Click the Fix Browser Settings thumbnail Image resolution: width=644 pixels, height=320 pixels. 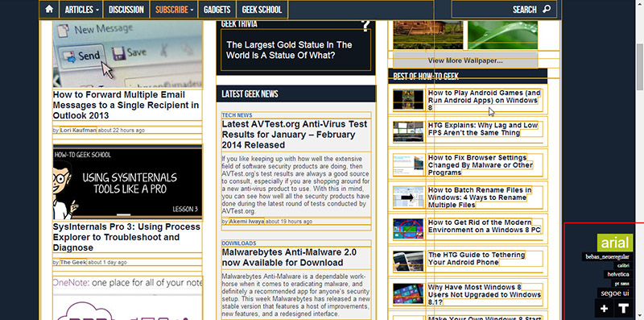point(408,164)
